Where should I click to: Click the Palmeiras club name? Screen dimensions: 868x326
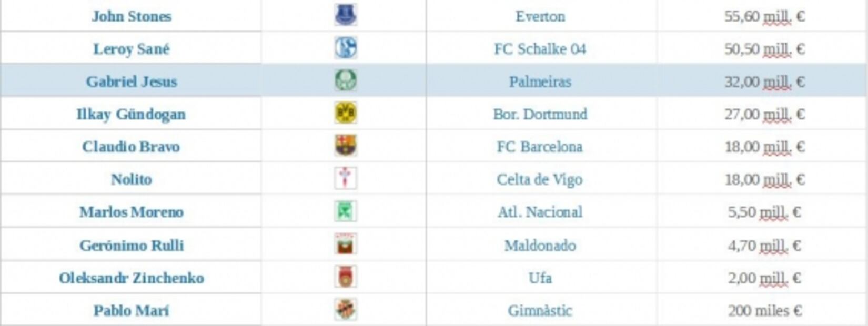pyautogui.click(x=540, y=81)
